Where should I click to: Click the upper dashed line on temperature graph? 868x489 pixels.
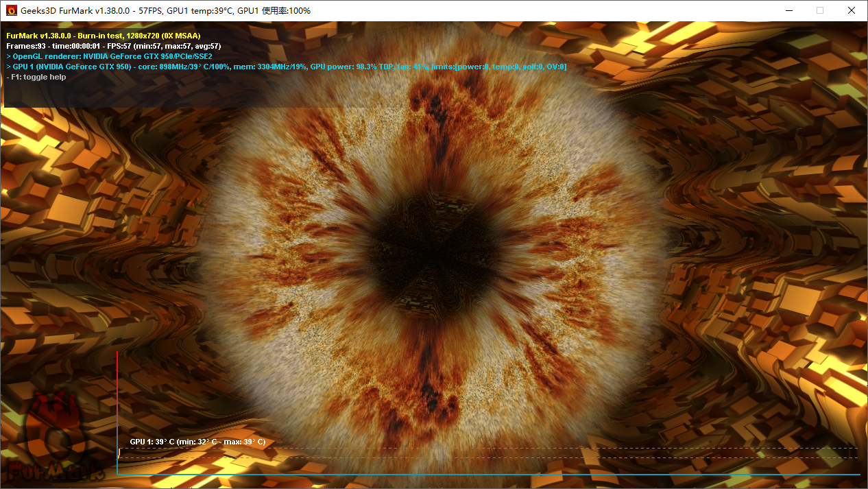point(480,449)
